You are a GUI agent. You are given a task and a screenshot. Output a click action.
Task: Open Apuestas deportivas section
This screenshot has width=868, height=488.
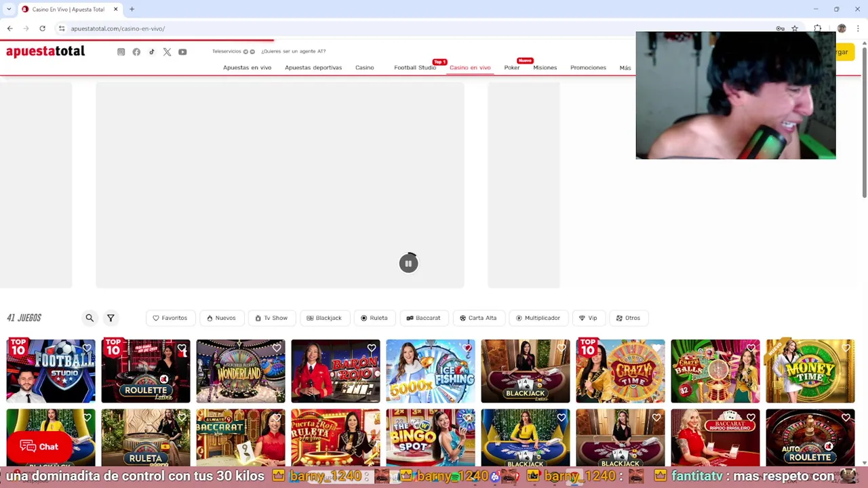[313, 68]
